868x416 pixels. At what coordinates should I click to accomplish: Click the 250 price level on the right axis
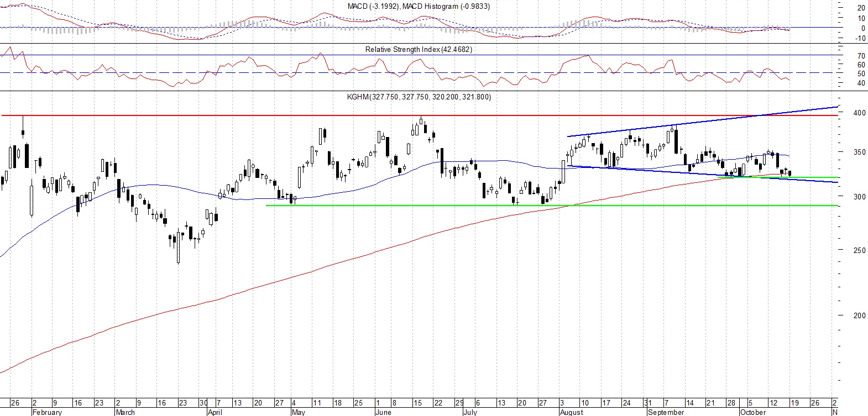(859, 250)
